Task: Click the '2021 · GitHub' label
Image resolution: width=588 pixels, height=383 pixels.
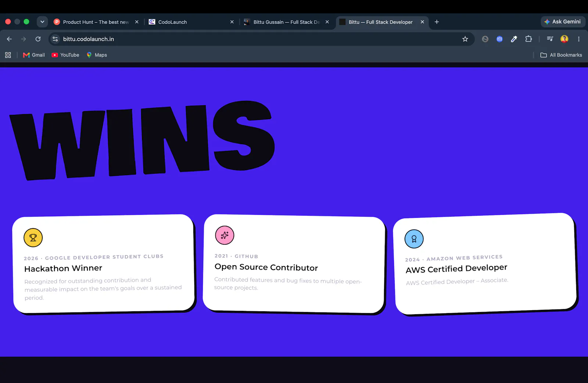Action: click(236, 256)
